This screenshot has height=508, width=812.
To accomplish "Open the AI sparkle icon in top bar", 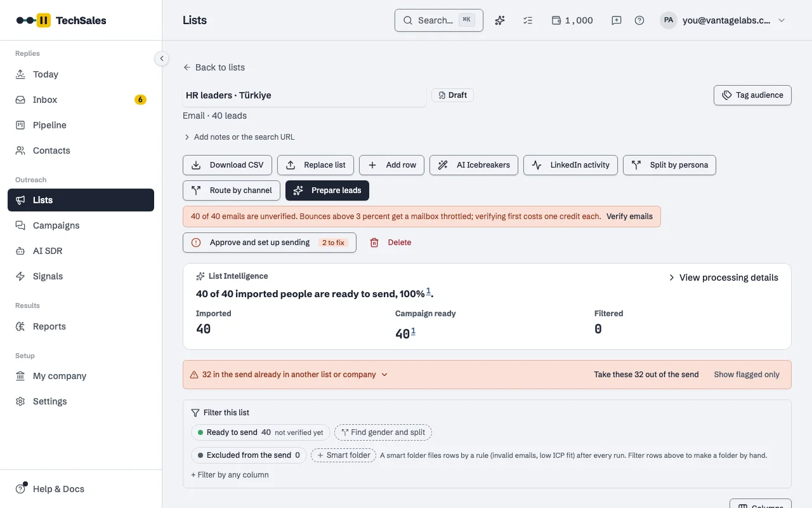I will click(500, 20).
